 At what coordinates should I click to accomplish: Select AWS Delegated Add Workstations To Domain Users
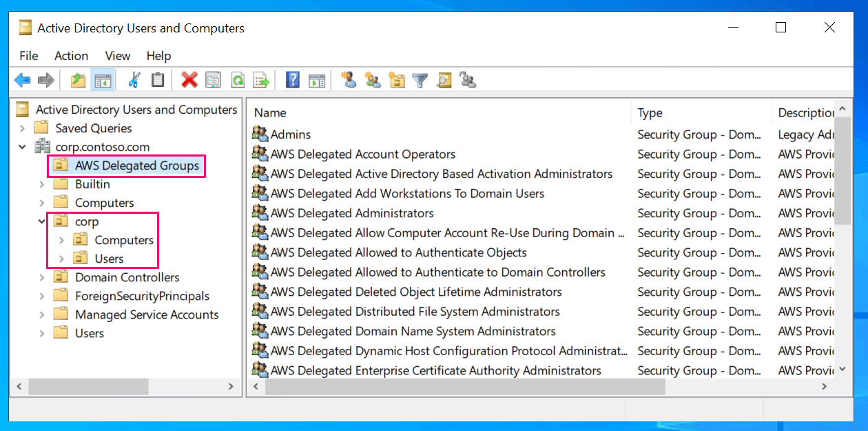pyautogui.click(x=407, y=193)
